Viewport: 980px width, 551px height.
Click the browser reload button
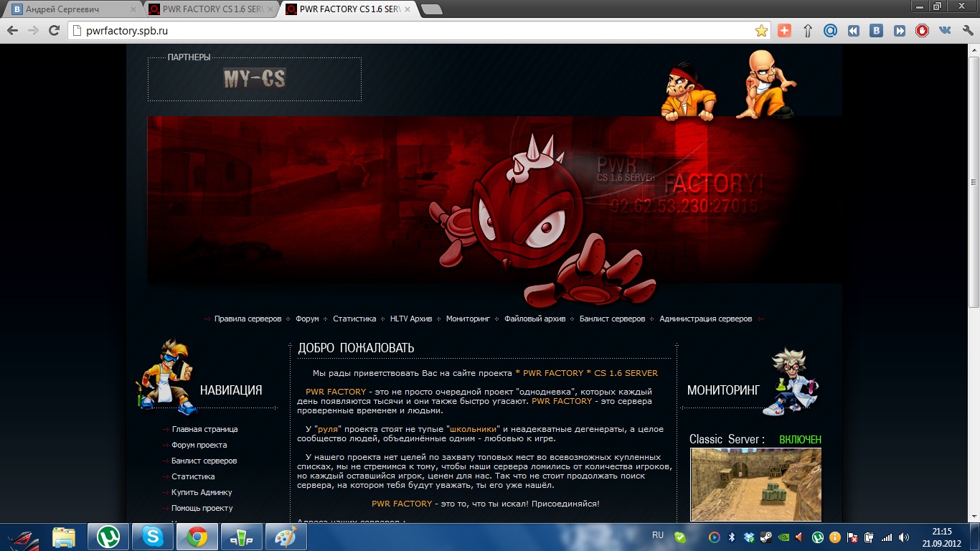(54, 31)
